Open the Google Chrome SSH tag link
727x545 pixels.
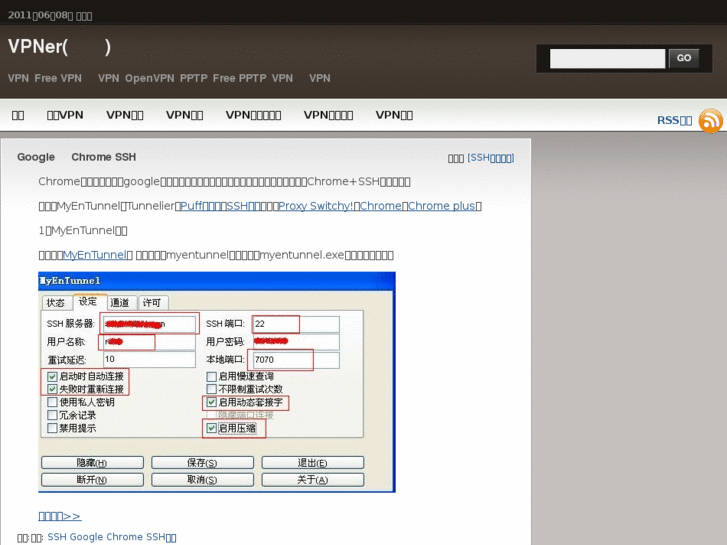coord(112,537)
